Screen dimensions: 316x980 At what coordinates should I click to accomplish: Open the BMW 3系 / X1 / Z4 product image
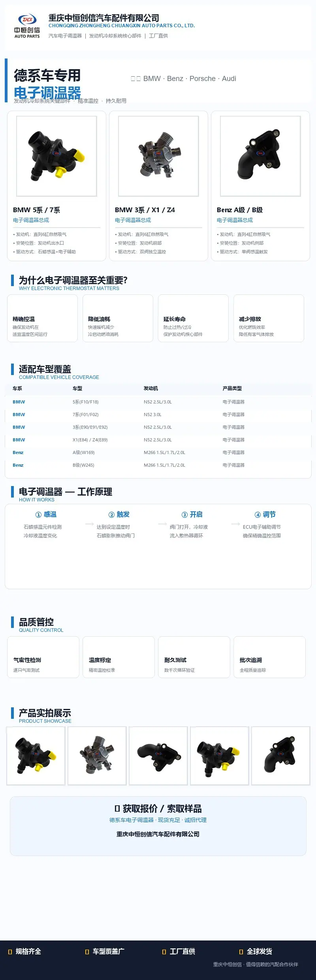(158, 156)
